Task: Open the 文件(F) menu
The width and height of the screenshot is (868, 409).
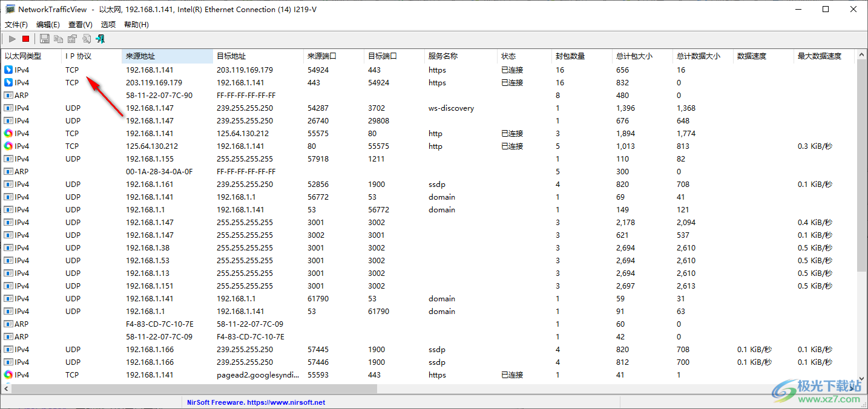Action: coord(16,24)
